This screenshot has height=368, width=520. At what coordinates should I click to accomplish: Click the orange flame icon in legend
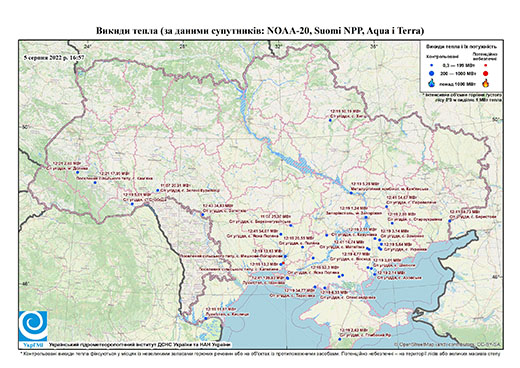(486, 83)
